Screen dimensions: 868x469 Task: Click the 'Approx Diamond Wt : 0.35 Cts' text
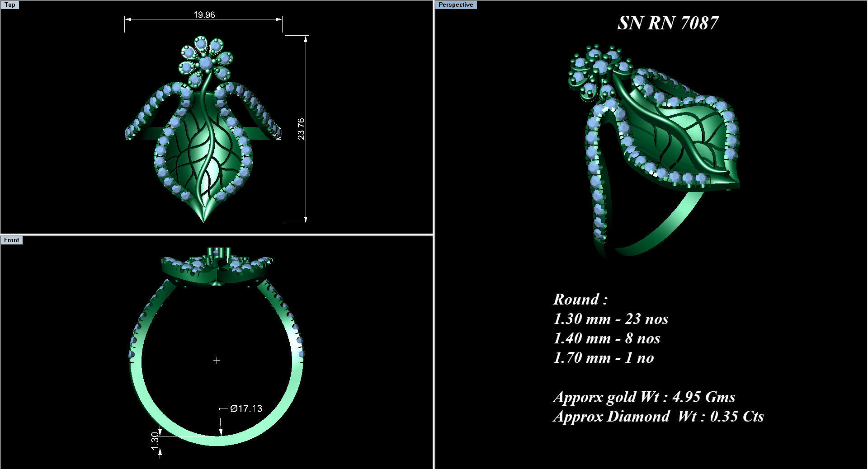(x=658, y=417)
